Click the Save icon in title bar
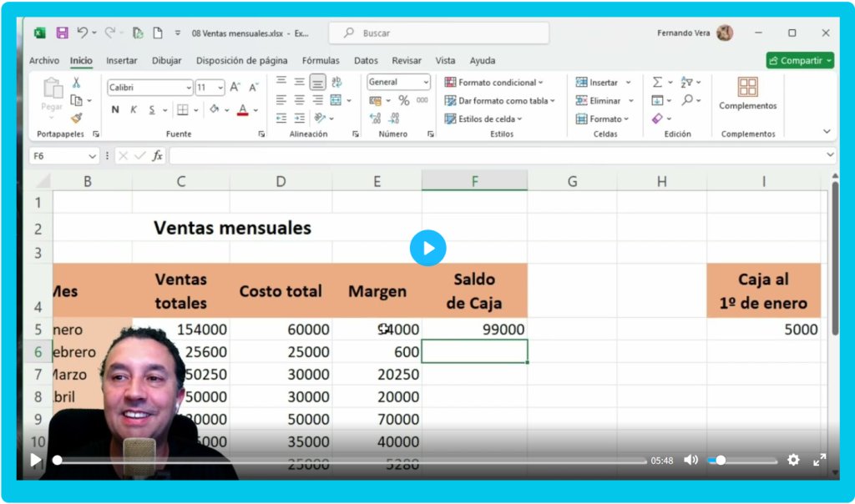855x504 pixels. (62, 33)
